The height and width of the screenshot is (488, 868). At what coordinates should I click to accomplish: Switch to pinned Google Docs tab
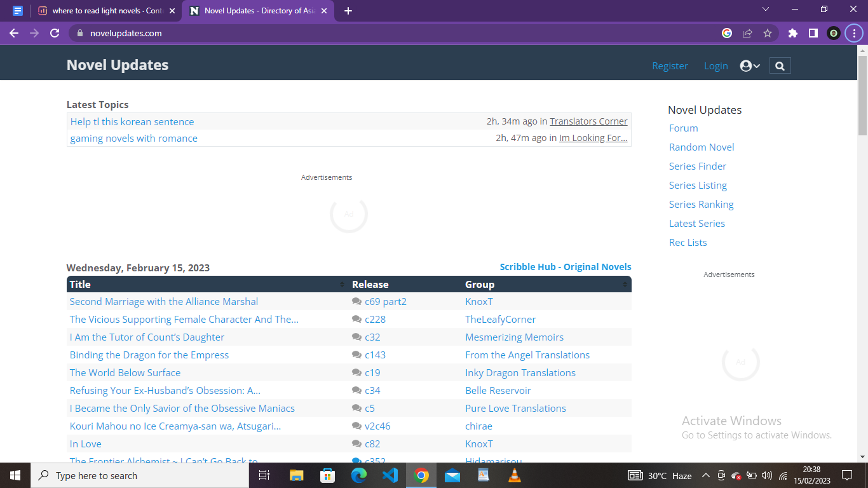click(18, 11)
